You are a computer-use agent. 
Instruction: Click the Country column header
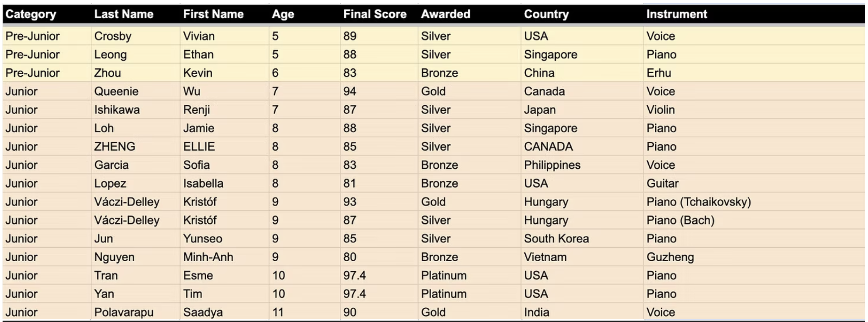click(546, 14)
